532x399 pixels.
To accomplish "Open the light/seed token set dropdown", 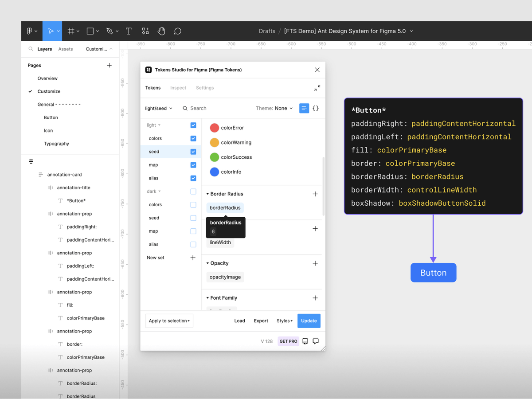I will 159,108.
